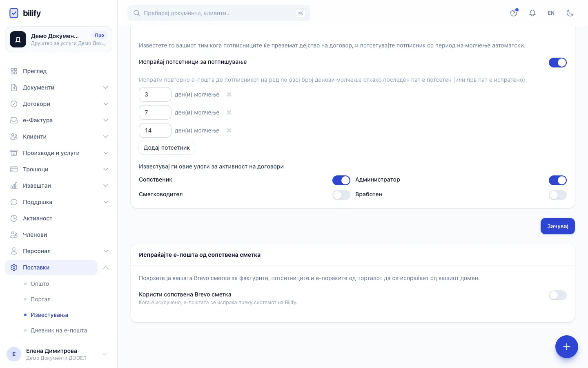Remove the 14-day silence reminder
Viewport: 588px width, 368px height.
pos(229,130)
